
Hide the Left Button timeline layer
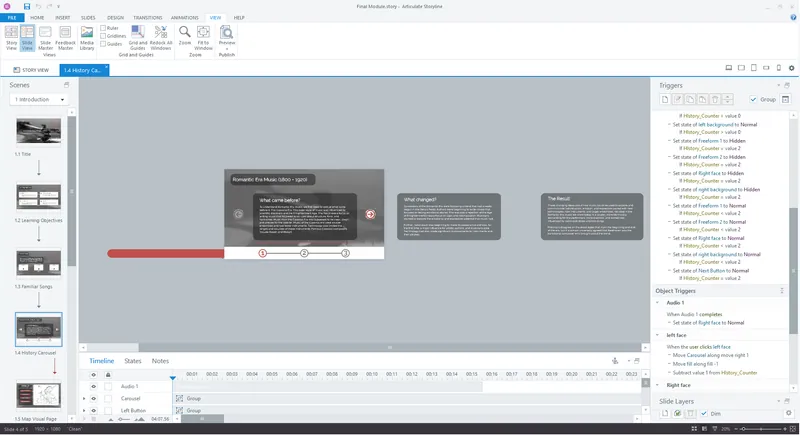(x=93, y=411)
